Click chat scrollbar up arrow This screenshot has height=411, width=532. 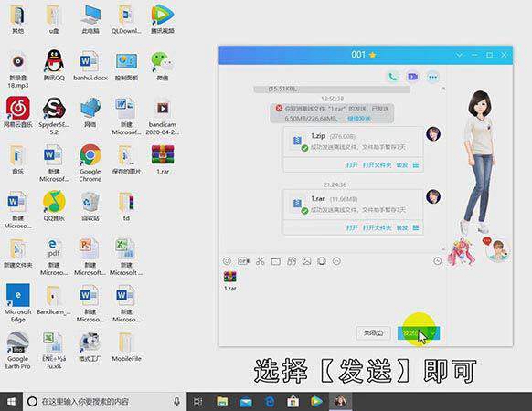[442, 89]
